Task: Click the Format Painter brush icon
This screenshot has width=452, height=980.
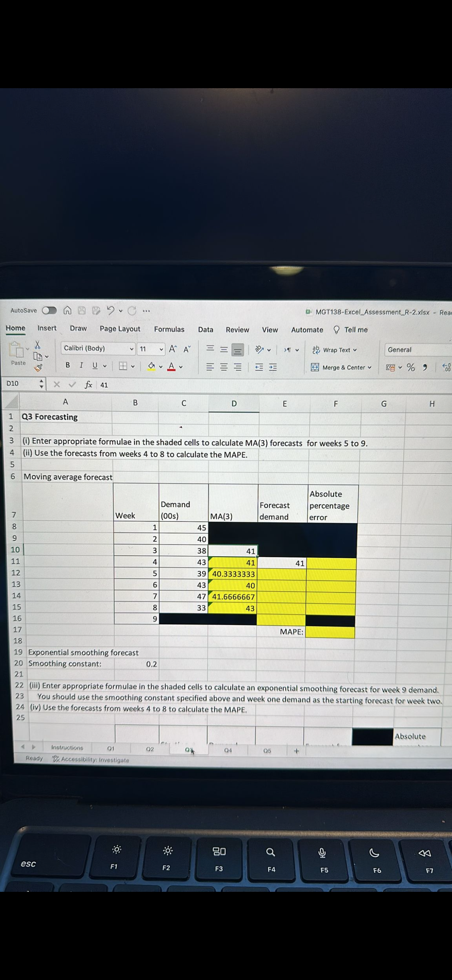Action: [x=38, y=368]
